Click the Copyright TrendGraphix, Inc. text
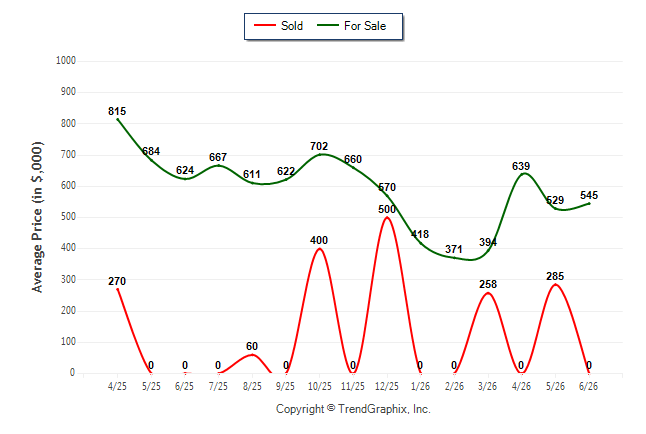The width and height of the screenshot is (646, 434). click(x=353, y=409)
